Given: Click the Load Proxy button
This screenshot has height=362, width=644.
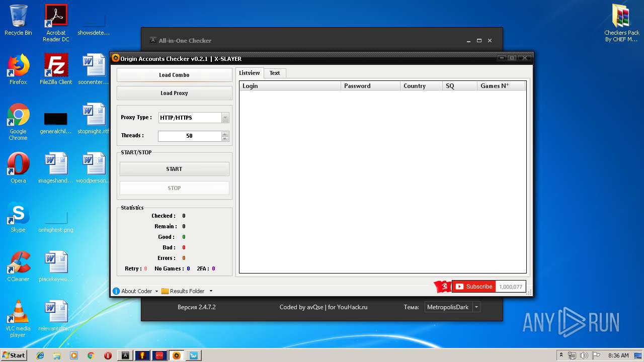Looking at the screenshot, I should coord(174,93).
